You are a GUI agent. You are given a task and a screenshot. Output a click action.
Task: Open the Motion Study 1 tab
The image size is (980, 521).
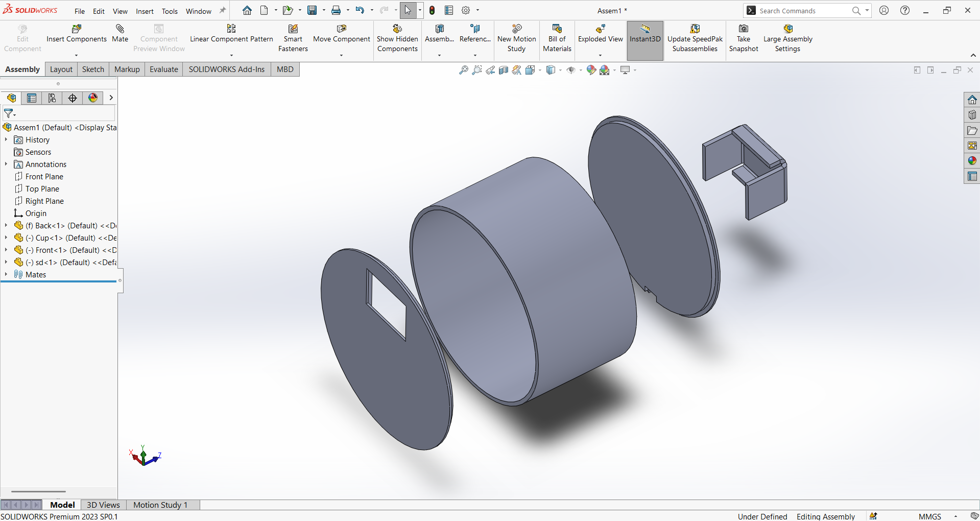point(160,505)
